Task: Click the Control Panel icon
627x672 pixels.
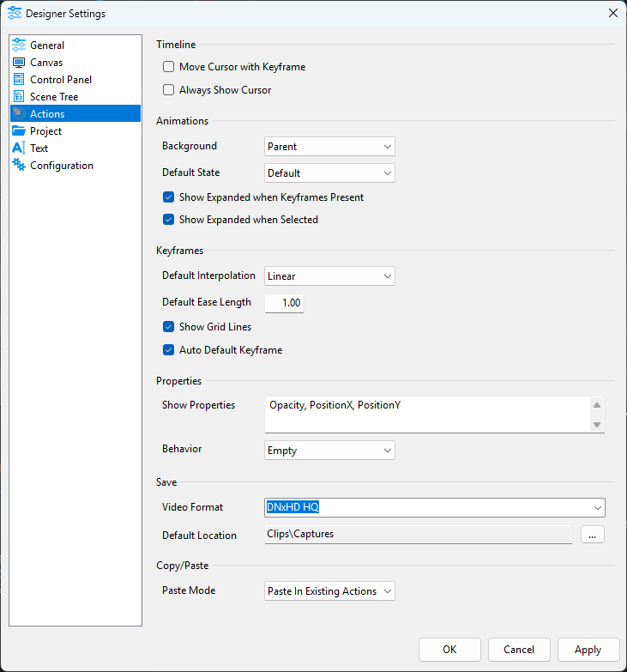Action: click(x=19, y=80)
